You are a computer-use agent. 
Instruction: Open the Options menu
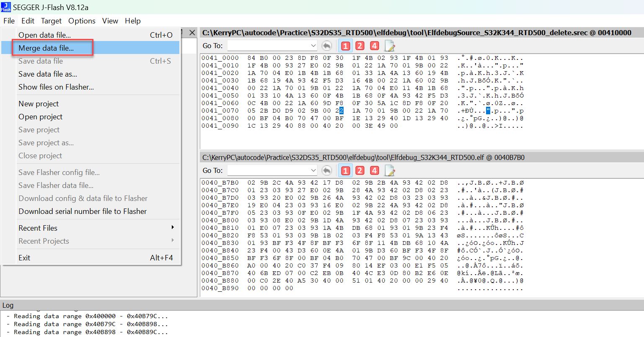[82, 21]
